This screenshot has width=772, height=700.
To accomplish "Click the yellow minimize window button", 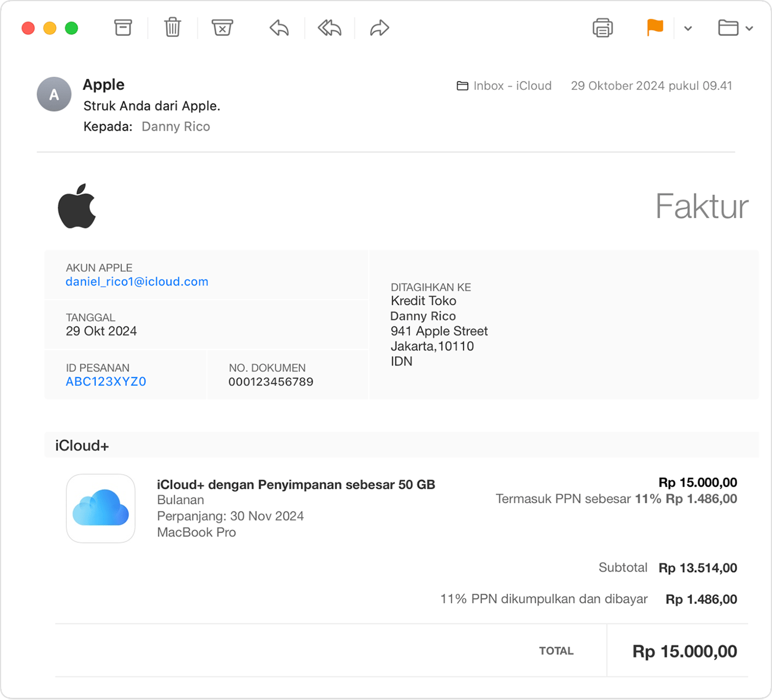I will [50, 28].
